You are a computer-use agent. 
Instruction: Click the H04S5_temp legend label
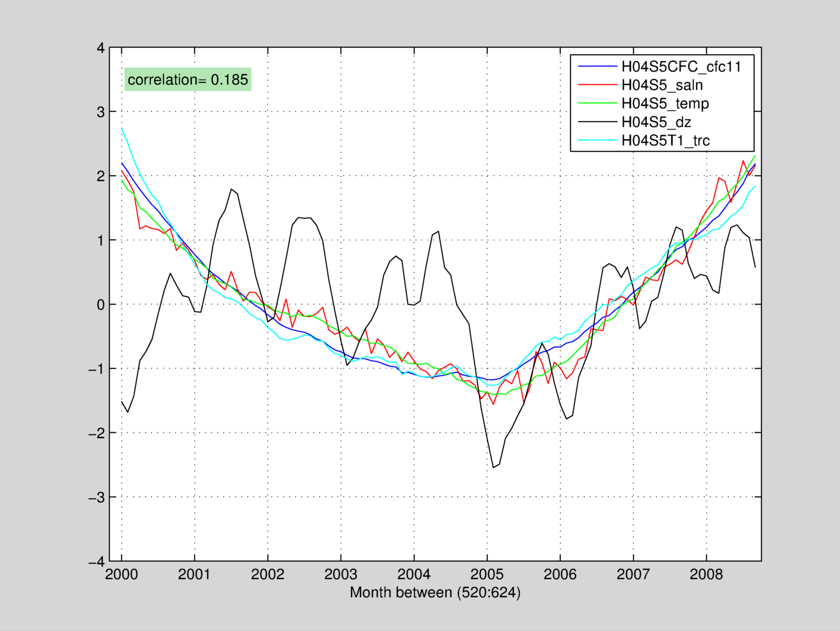[x=665, y=103]
